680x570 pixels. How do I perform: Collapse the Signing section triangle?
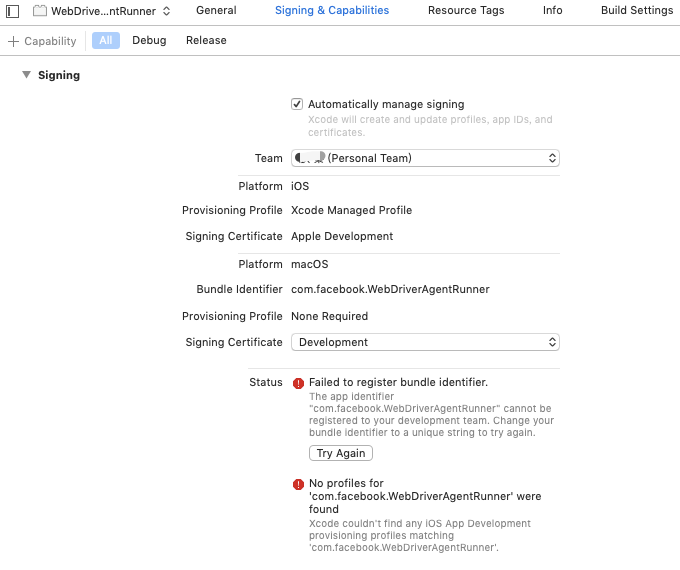point(26,75)
